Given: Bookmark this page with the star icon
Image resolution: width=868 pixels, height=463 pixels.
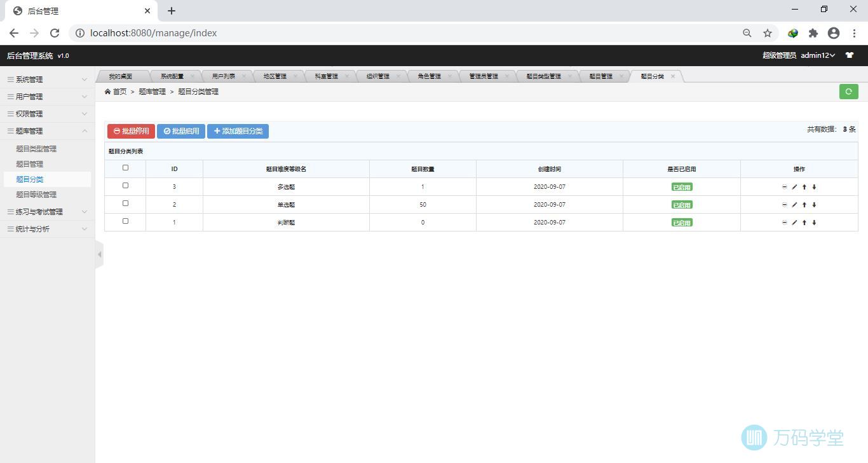Looking at the screenshot, I should pyautogui.click(x=768, y=33).
